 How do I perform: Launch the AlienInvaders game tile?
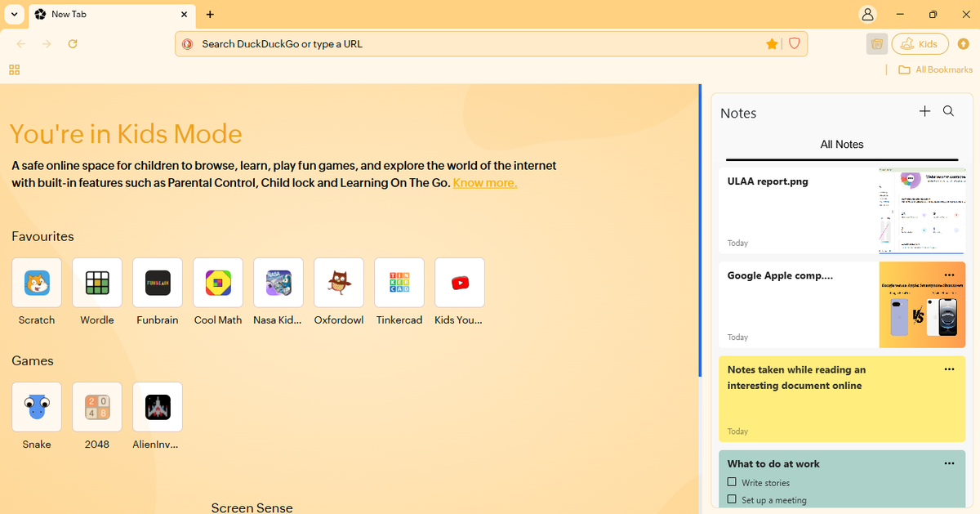click(158, 407)
